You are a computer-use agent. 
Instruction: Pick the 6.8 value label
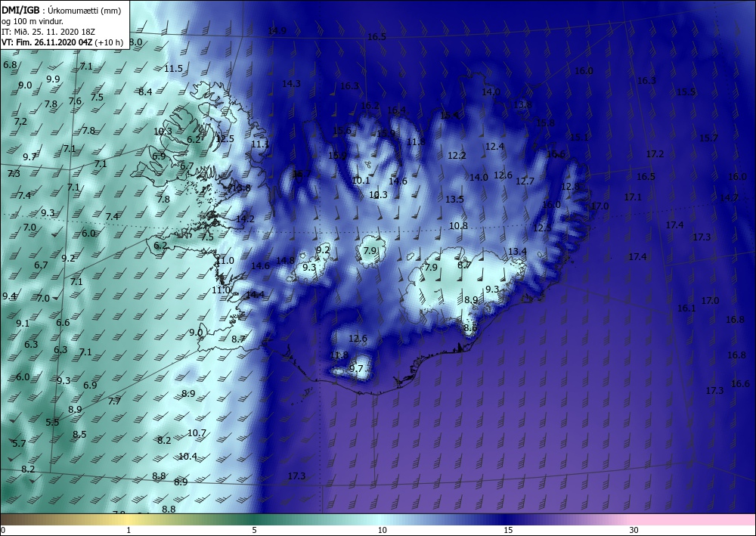click(10, 64)
